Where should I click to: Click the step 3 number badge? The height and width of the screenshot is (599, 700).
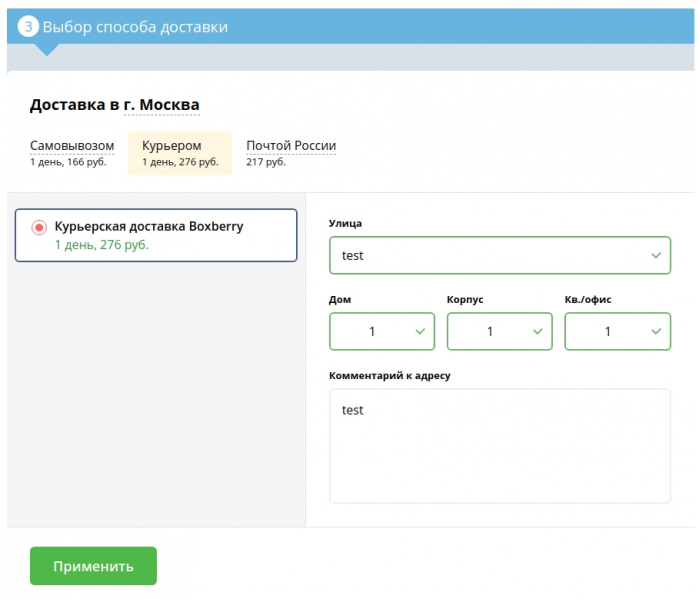click(28, 26)
